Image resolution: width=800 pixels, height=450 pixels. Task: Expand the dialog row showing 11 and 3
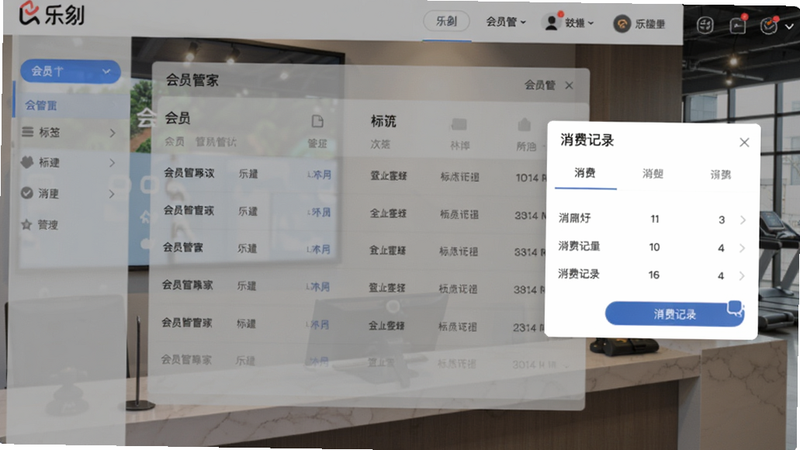click(743, 220)
